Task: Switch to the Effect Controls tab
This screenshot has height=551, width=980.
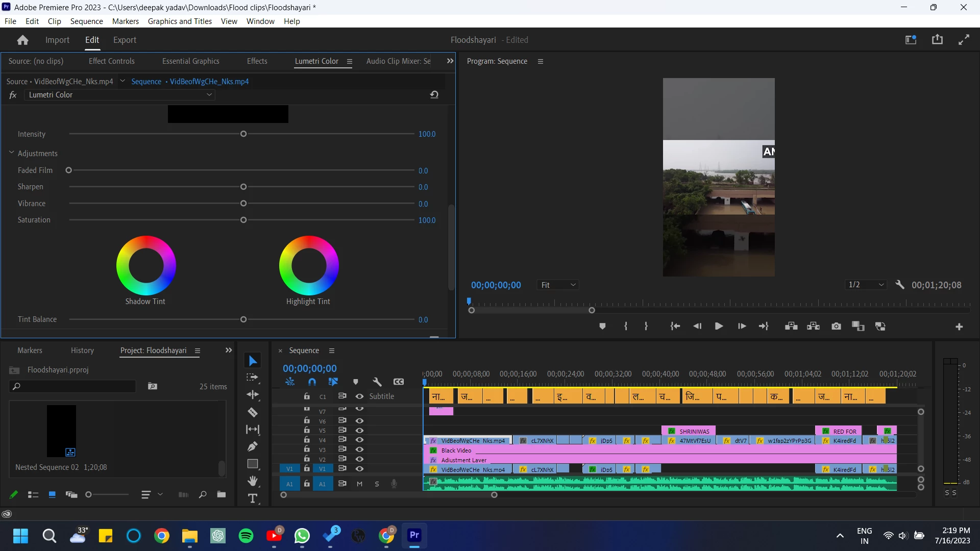Action: [111, 61]
